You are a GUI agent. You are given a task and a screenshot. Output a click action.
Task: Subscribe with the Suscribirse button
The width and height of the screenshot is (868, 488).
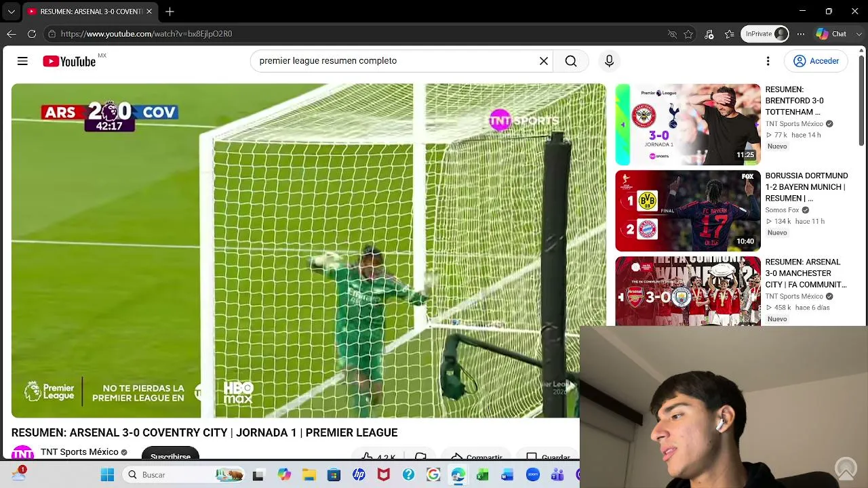(x=170, y=454)
